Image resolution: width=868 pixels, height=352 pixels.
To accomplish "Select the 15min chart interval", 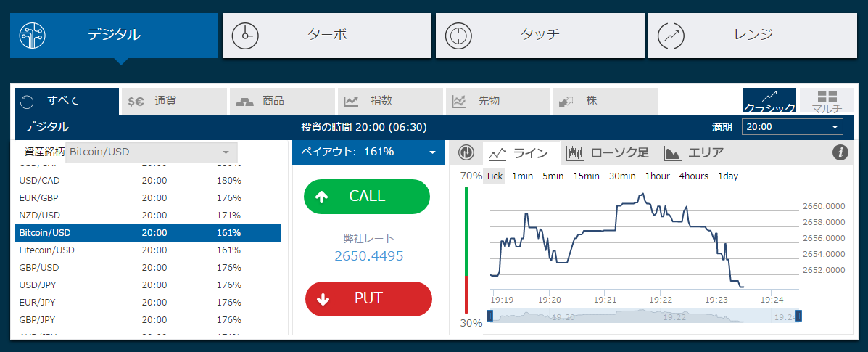I will pos(586,176).
